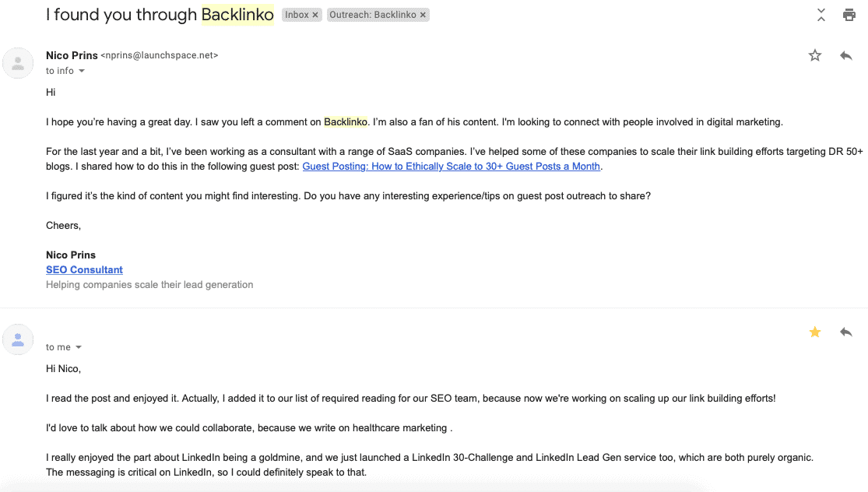This screenshot has height=492, width=868.
Task: Click the email subject 'I found you through Backlinko'
Action: pyautogui.click(x=160, y=14)
